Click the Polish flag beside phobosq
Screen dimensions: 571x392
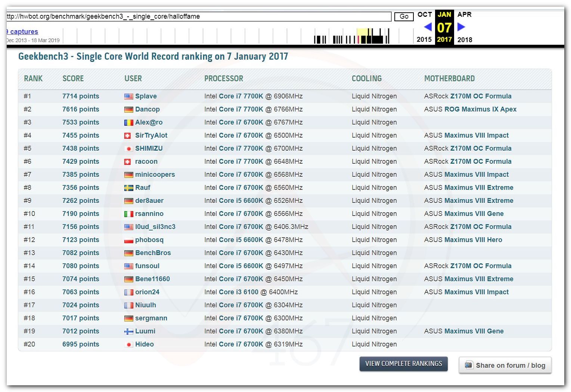click(128, 240)
